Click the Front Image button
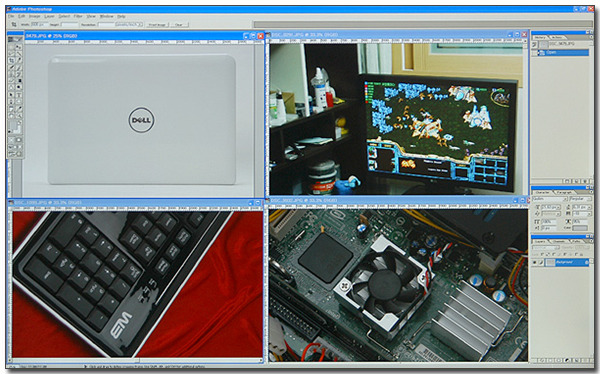Image resolution: width=600 pixels, height=374 pixels. click(x=157, y=24)
